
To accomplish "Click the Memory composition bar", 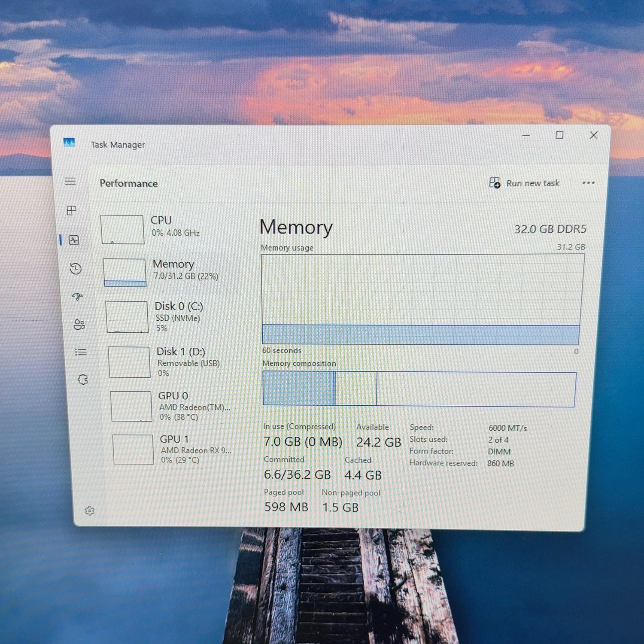I will tap(419, 389).
